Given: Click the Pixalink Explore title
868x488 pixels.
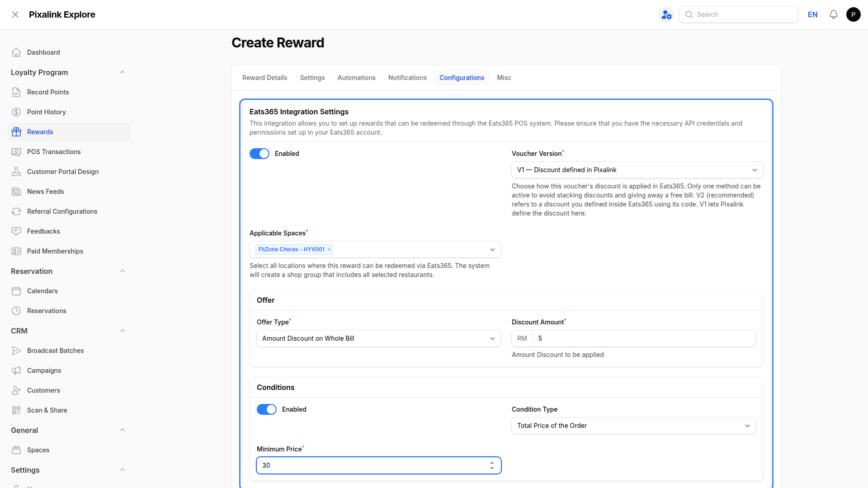Looking at the screenshot, I should pos(62,14).
